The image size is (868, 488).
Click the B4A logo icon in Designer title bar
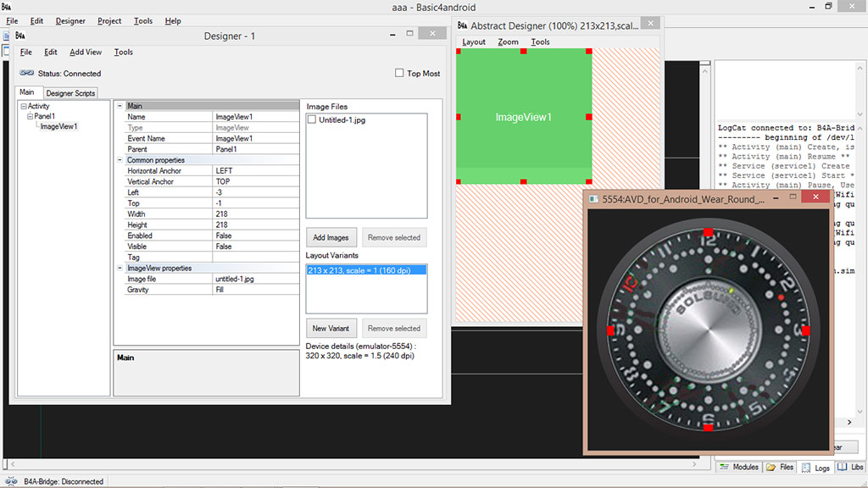click(x=19, y=36)
